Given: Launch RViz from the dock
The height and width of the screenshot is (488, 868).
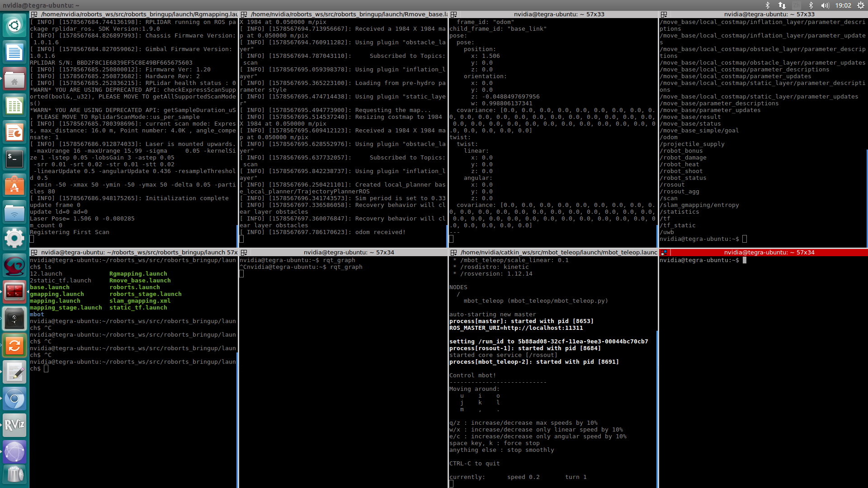Looking at the screenshot, I should pos(15,425).
